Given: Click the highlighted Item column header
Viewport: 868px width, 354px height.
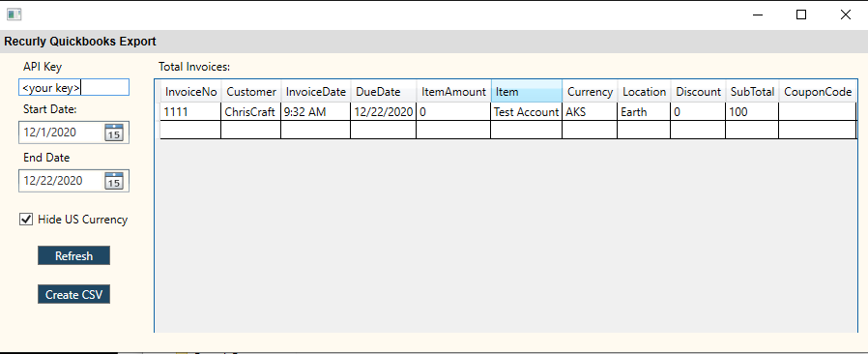Looking at the screenshot, I should [x=527, y=92].
